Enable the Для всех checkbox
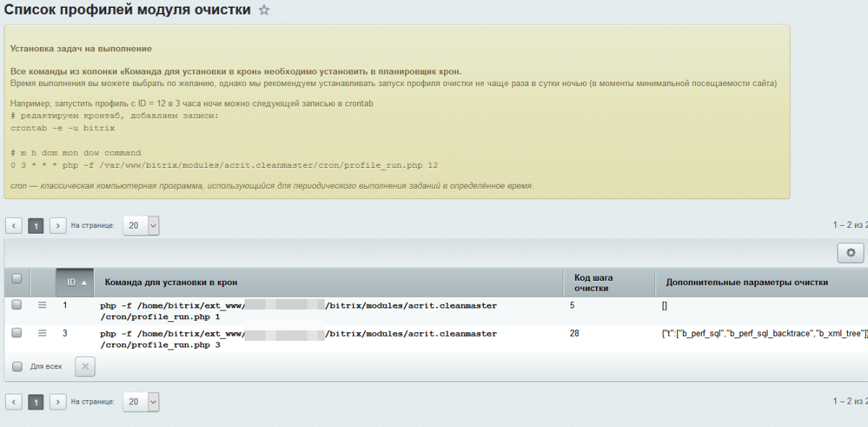868x427 pixels. click(17, 366)
